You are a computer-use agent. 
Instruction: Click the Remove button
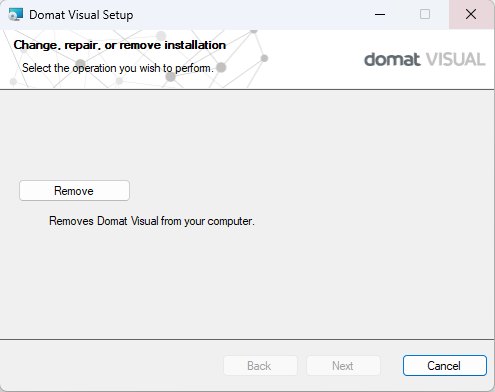tap(74, 191)
